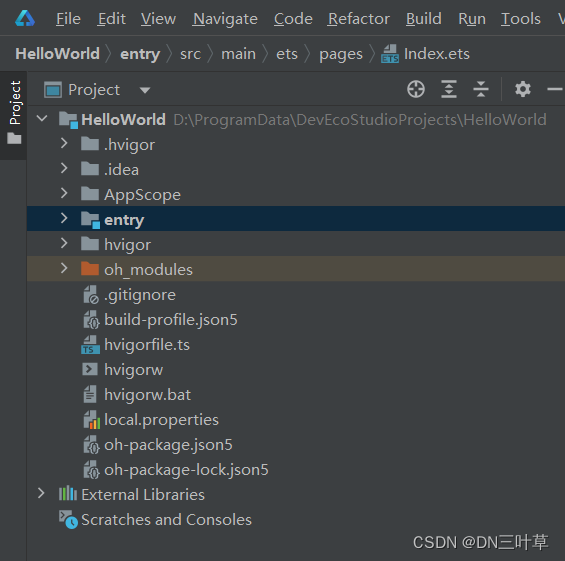Open the File menu
Viewport: 565px width, 561px height.
tap(68, 19)
